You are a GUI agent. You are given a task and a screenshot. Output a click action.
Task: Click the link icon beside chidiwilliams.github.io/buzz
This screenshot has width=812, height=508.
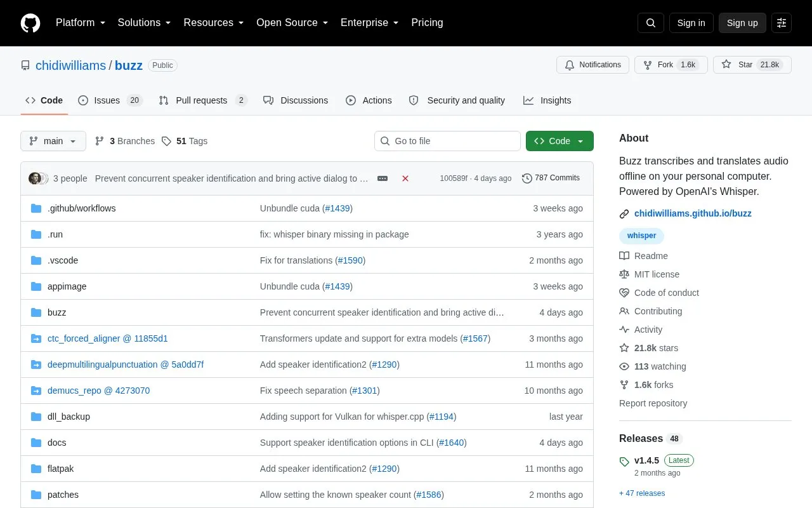624,214
